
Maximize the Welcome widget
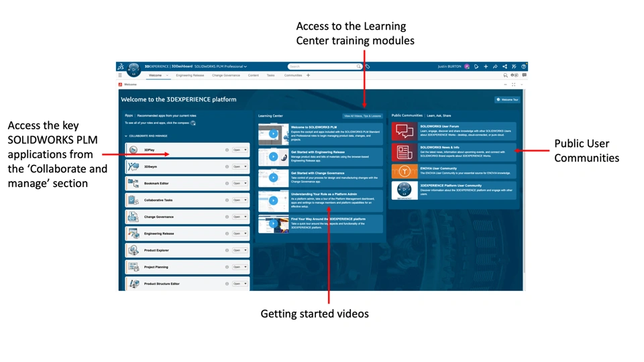[513, 84]
